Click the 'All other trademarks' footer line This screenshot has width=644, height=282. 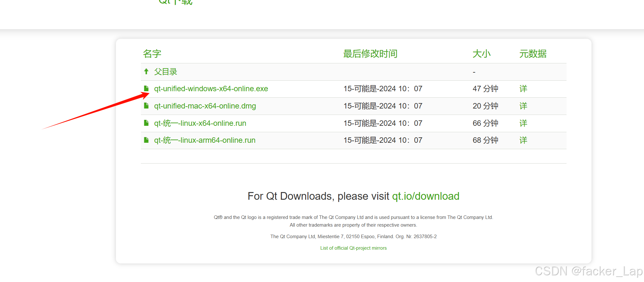(x=354, y=225)
